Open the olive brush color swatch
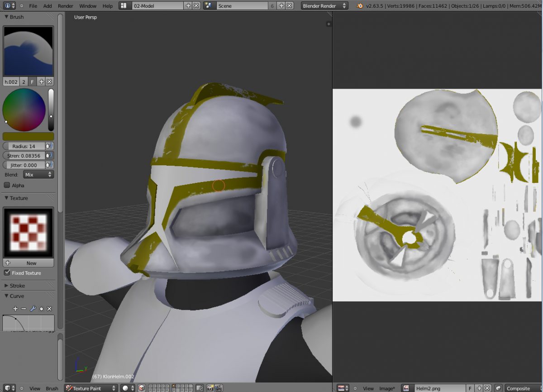 (x=29, y=136)
